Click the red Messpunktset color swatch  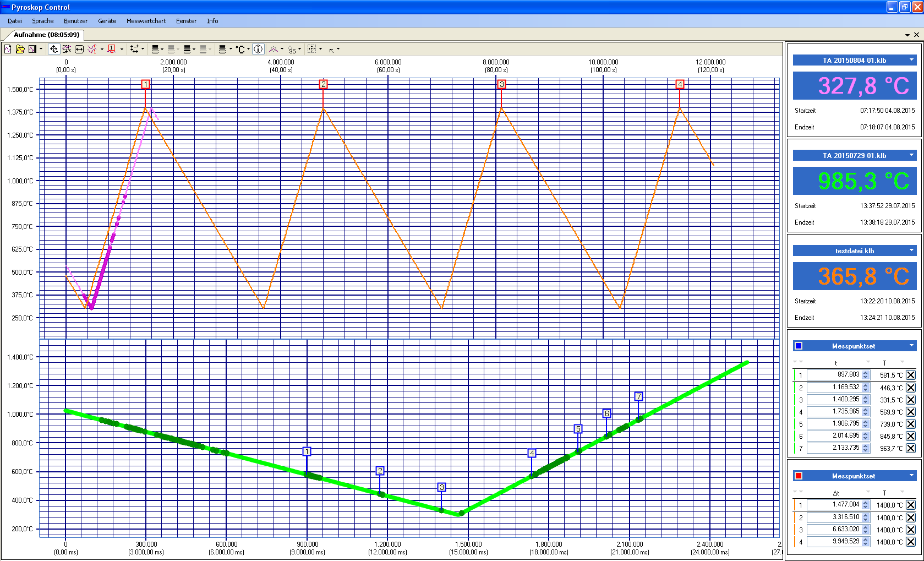799,476
